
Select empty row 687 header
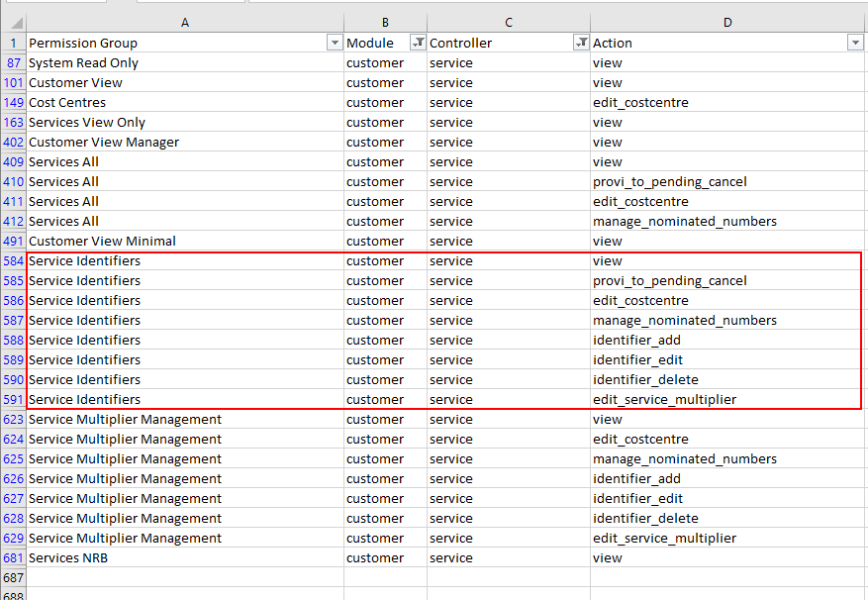point(13,577)
